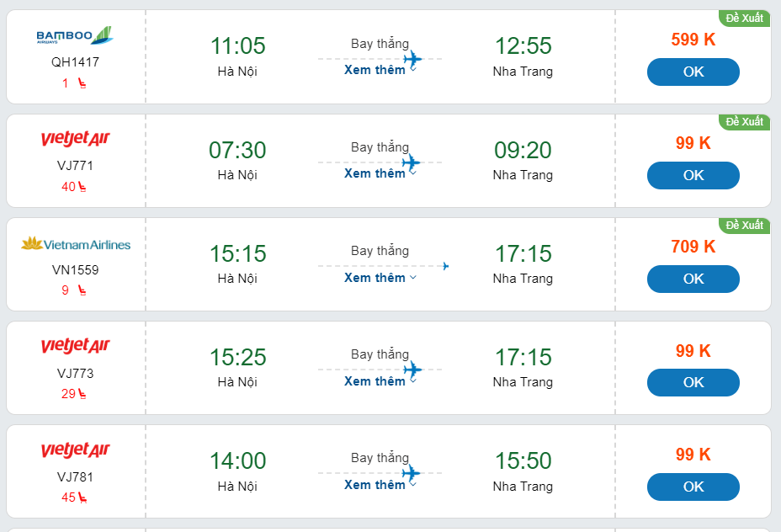Viewport: 781px width, 532px height.
Task: Click the Vietjet Air logo for VJ771
Action: tap(76, 139)
